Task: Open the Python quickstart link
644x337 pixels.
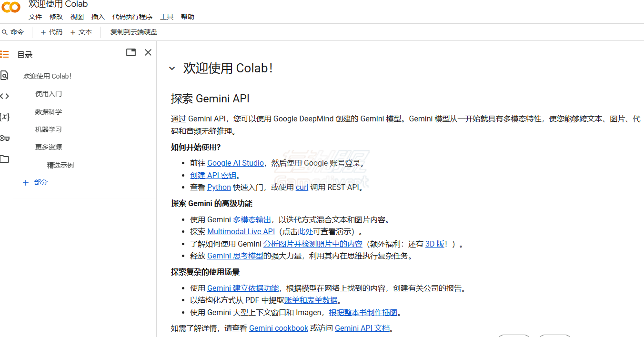Action: coord(219,187)
